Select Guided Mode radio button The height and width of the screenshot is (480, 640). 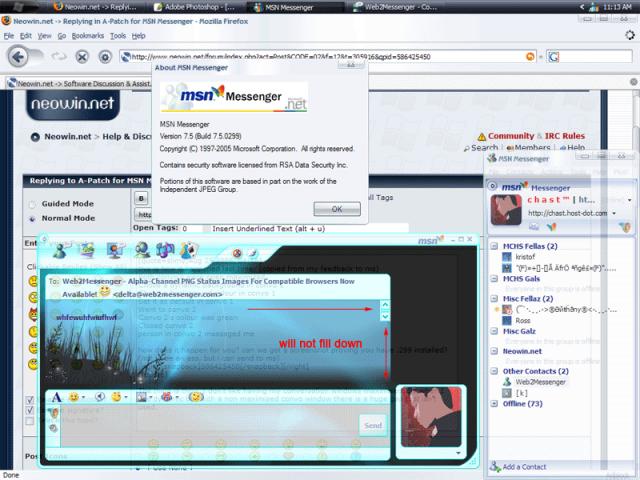(x=32, y=204)
